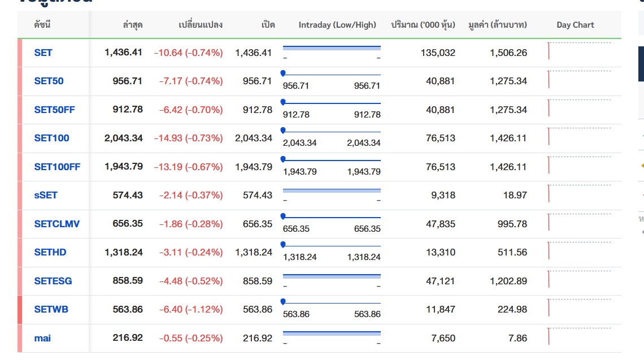The height and width of the screenshot is (364, 644).
Task: Click the Intraday (Low/High) column header
Action: 337,25
